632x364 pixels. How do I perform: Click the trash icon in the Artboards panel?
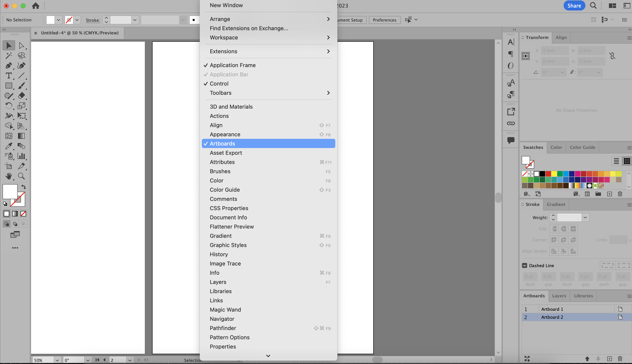click(x=620, y=359)
